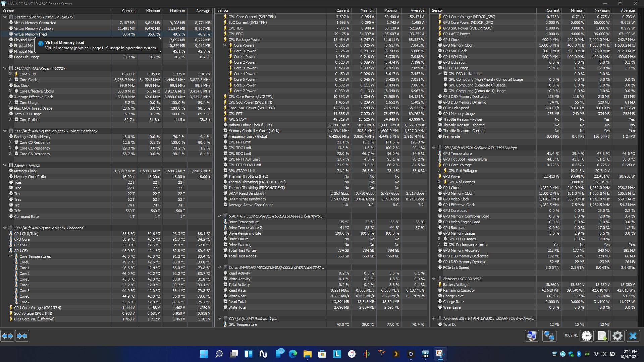Close sensors with the blue X icon
This screenshot has height=362, width=644.
tap(633, 336)
